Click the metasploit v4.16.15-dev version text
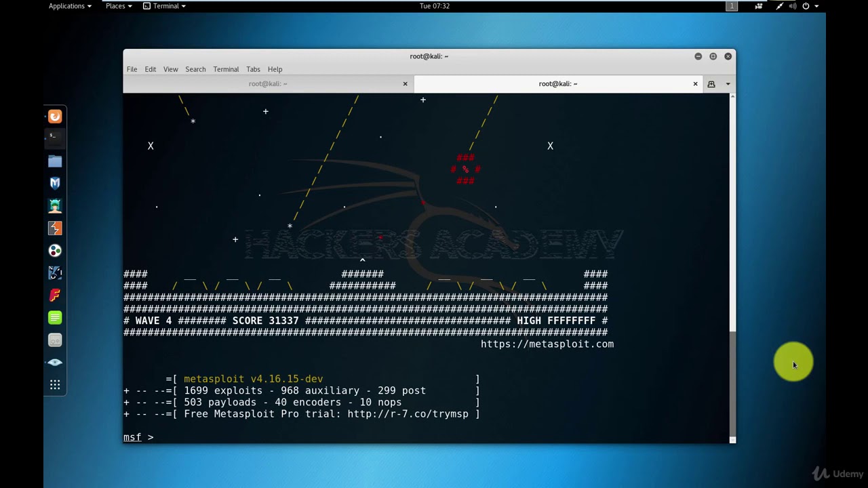Image resolution: width=868 pixels, height=488 pixels. (x=253, y=379)
